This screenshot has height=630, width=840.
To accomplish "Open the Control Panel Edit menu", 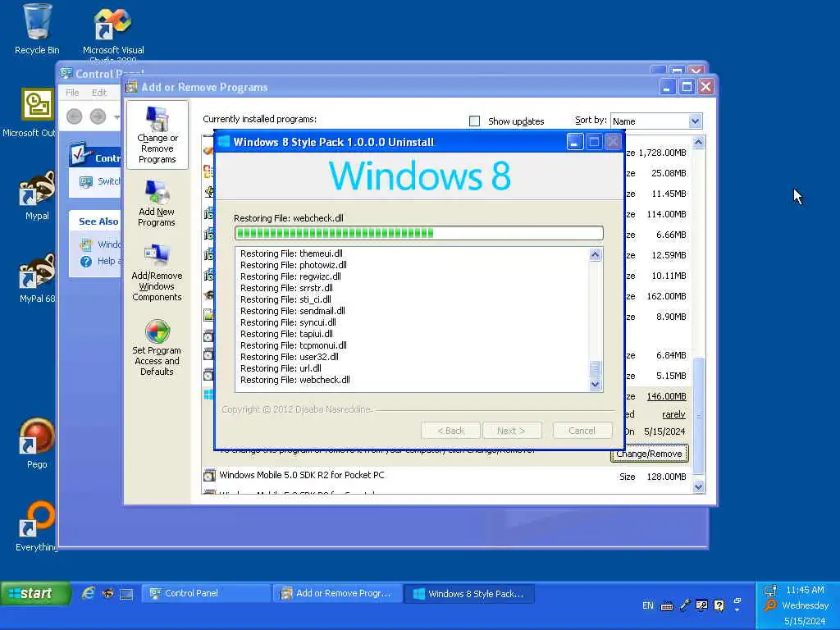I will [x=99, y=93].
